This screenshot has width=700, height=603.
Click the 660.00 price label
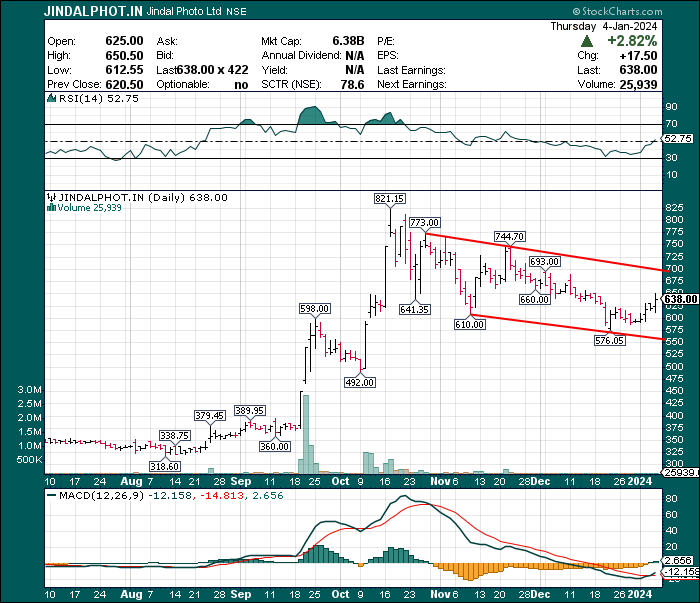534,299
